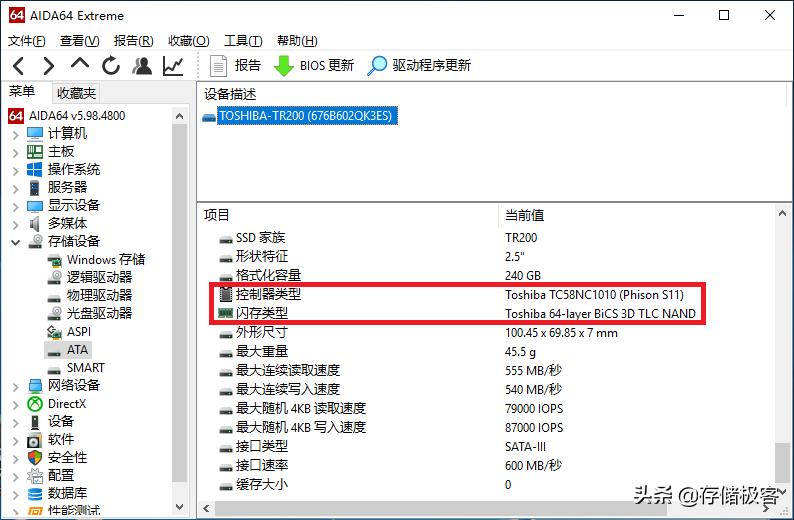Select the 数据库 database icon
This screenshot has height=520, width=794.
(x=35, y=494)
